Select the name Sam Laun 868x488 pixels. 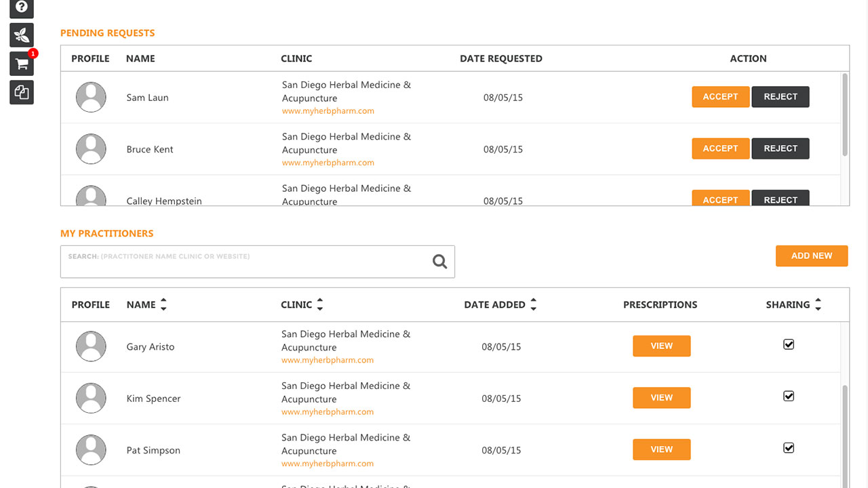point(148,98)
